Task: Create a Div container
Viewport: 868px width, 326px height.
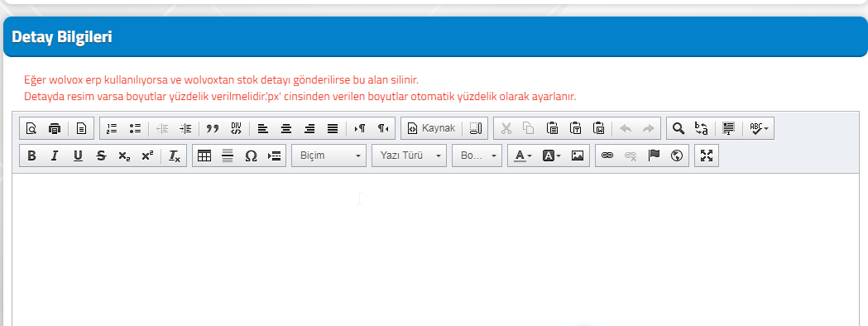Action: point(237,128)
